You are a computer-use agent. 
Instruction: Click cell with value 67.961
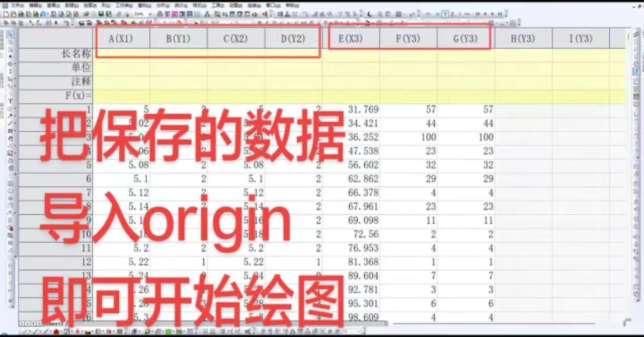tap(351, 206)
